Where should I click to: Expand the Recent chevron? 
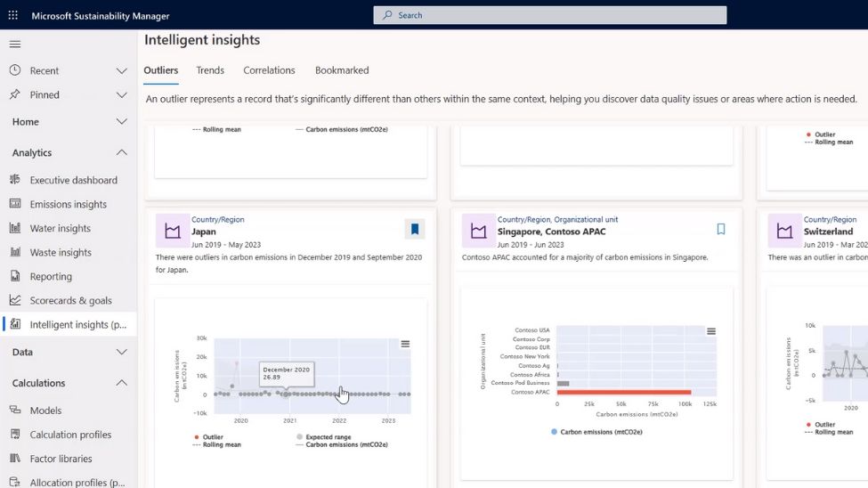coord(122,70)
